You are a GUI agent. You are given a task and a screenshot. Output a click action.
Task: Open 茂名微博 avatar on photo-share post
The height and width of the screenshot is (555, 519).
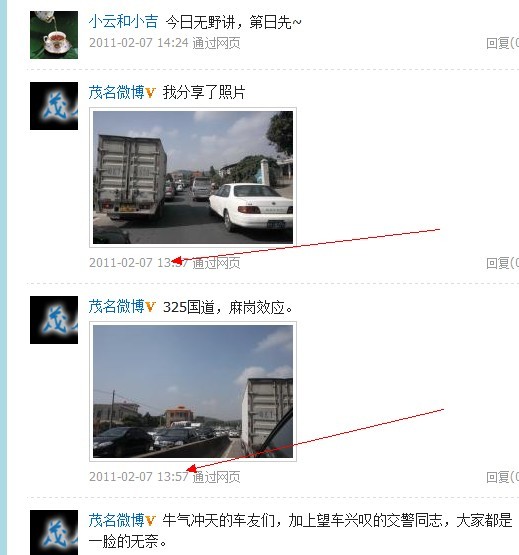pos(54,106)
